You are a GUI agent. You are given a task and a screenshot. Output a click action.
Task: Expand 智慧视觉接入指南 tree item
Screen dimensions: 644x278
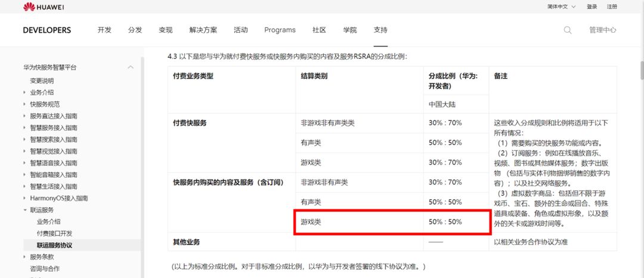point(24,151)
